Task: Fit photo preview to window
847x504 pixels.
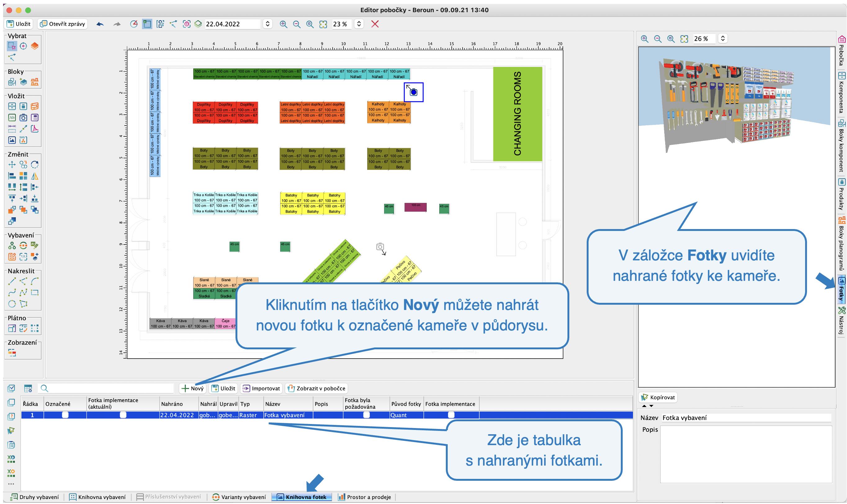Action: coord(684,39)
